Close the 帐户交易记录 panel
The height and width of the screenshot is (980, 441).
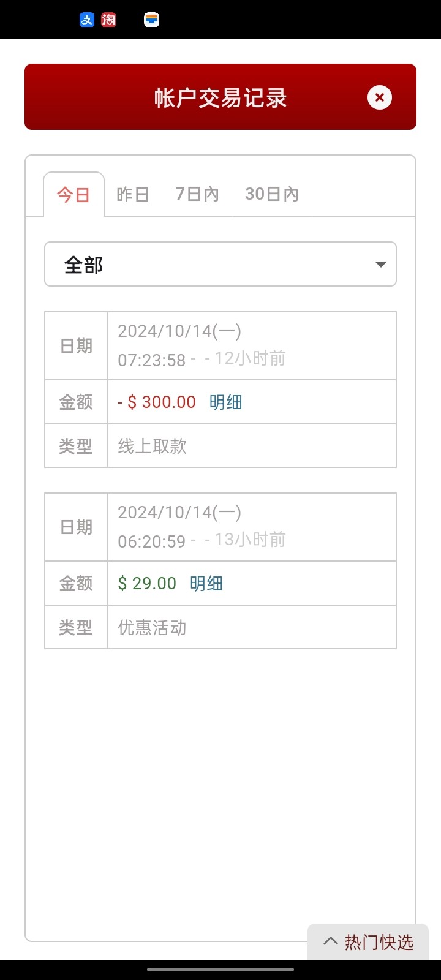380,97
